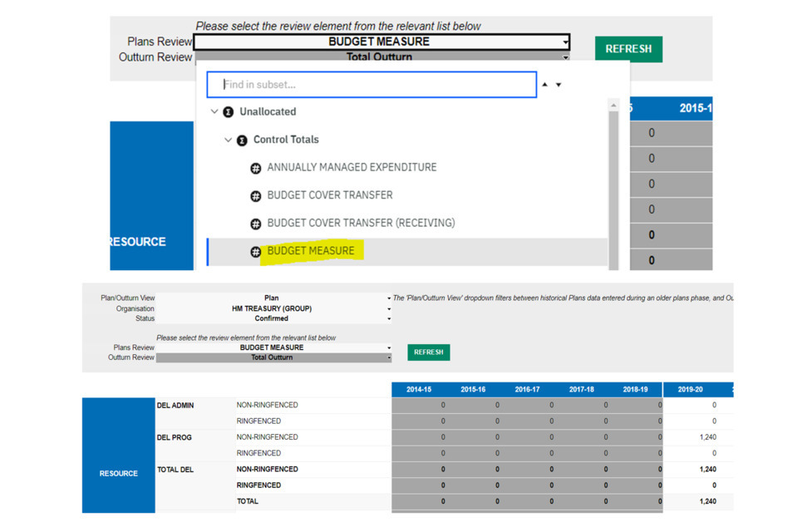Viewport: 798px width, 532px height.
Task: Open the Status Confirmed dropdown
Action: coord(388,318)
